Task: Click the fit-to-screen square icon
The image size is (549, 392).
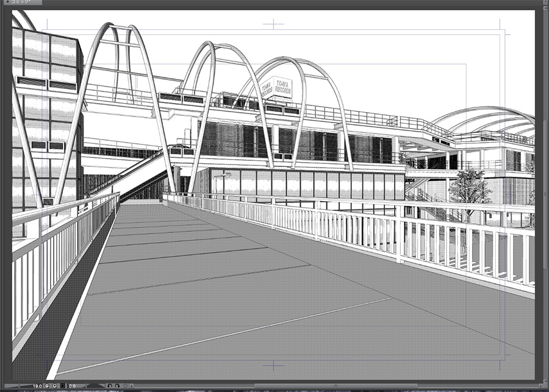Action: (x=63, y=386)
